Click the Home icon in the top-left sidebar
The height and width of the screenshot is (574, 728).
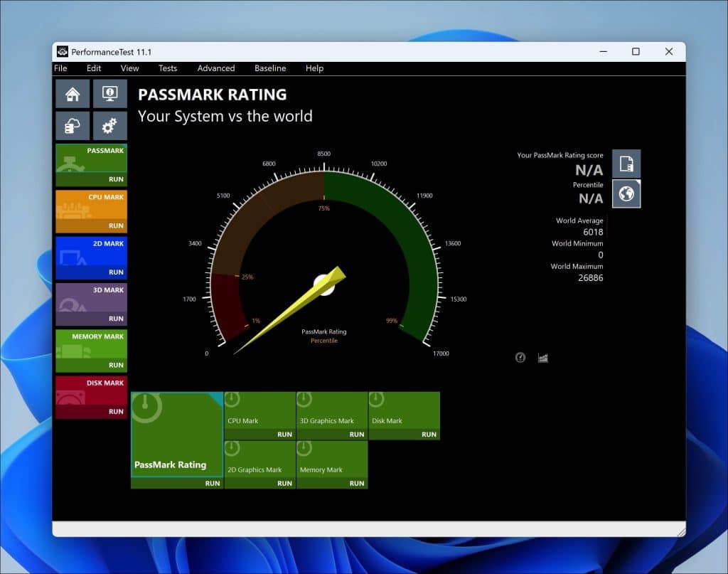72,93
